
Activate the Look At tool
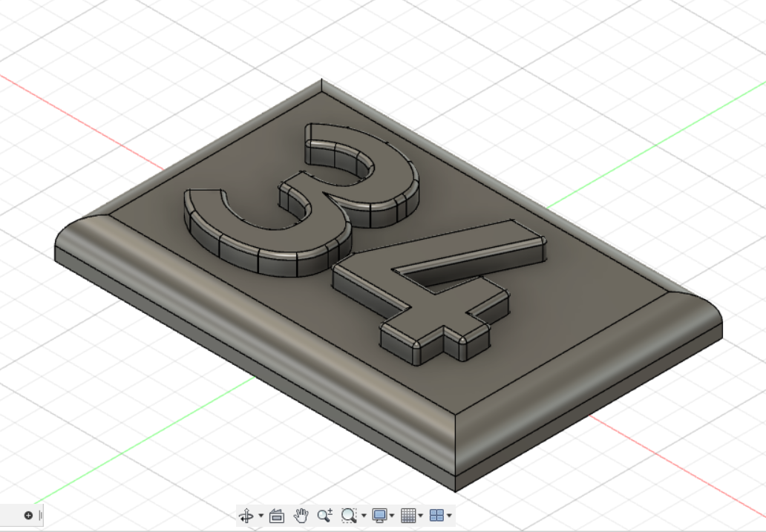pyautogui.click(x=276, y=515)
